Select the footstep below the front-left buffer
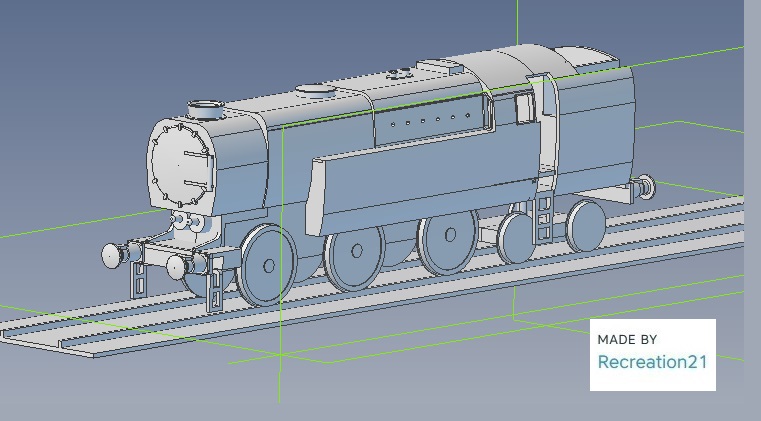Image resolution: width=761 pixels, height=421 pixels. [x=140, y=280]
